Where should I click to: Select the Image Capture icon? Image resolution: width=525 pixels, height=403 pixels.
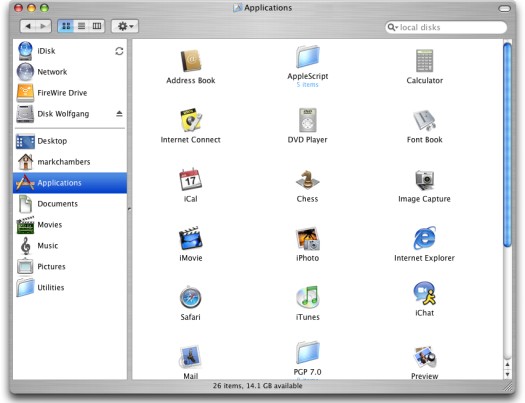click(425, 180)
